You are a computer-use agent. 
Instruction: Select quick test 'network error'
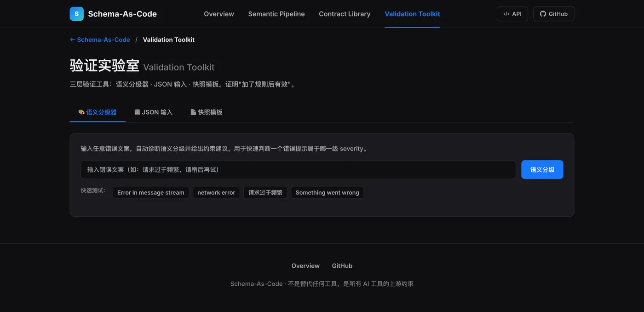coord(216,192)
